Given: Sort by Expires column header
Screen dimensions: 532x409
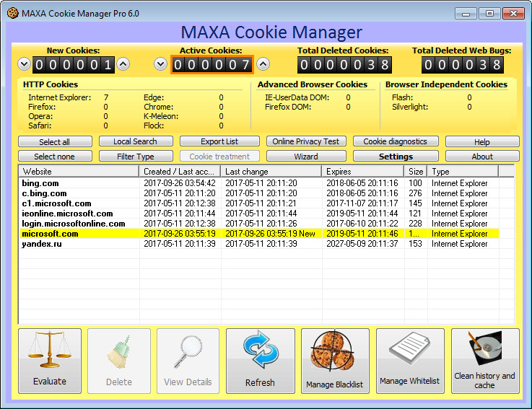Looking at the screenshot, I should (362, 171).
